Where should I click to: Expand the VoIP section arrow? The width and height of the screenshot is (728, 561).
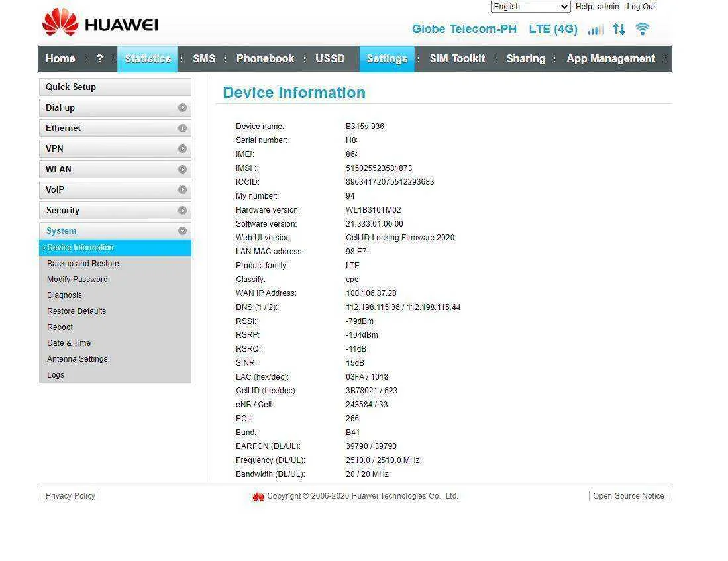[x=182, y=190]
